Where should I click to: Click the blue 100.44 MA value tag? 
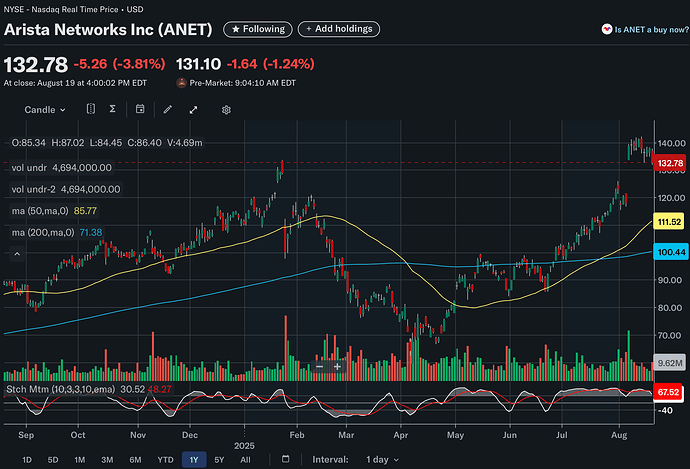point(671,252)
